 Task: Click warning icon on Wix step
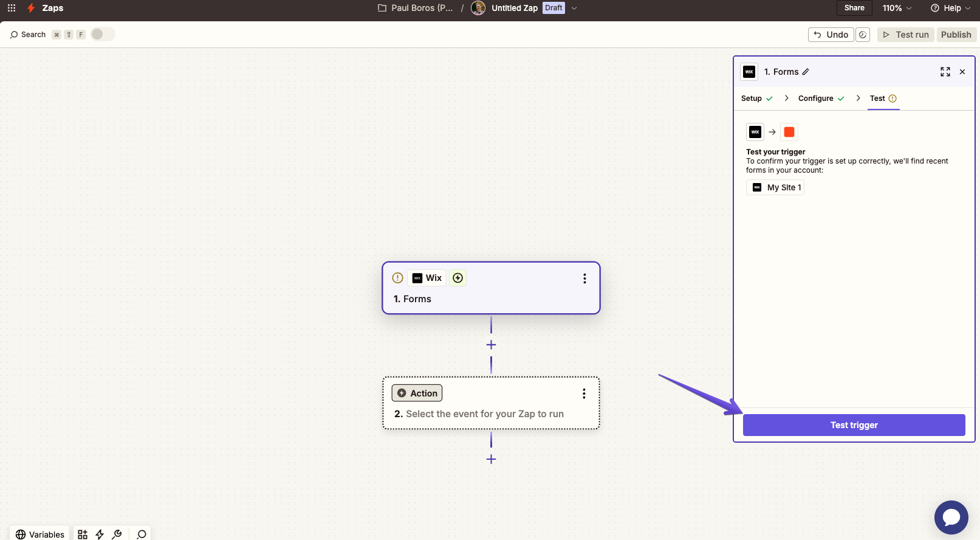pos(397,278)
